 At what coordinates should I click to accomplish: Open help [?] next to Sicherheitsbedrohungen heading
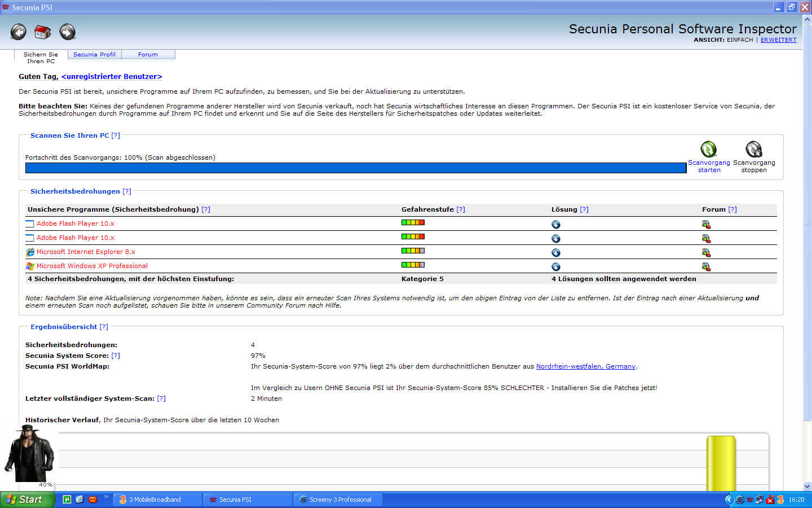click(127, 191)
